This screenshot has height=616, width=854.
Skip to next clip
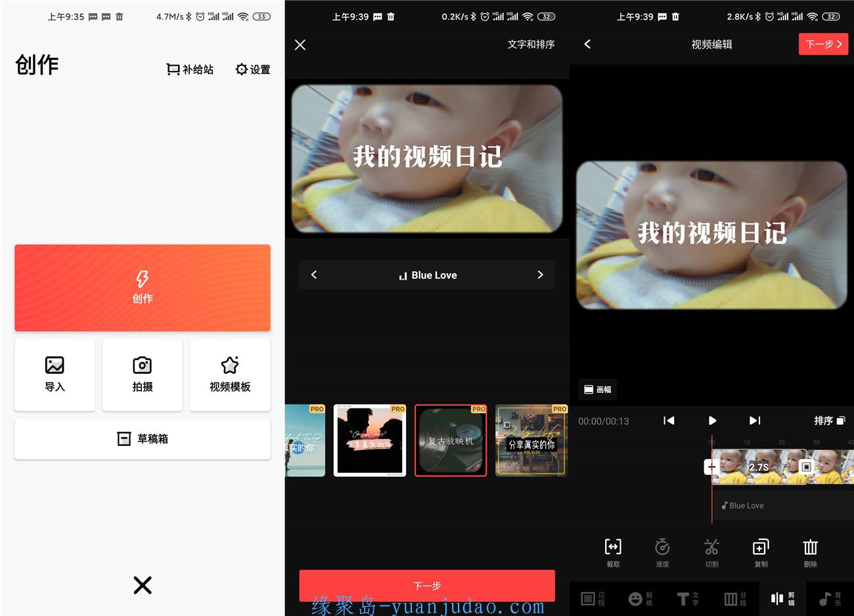755,420
